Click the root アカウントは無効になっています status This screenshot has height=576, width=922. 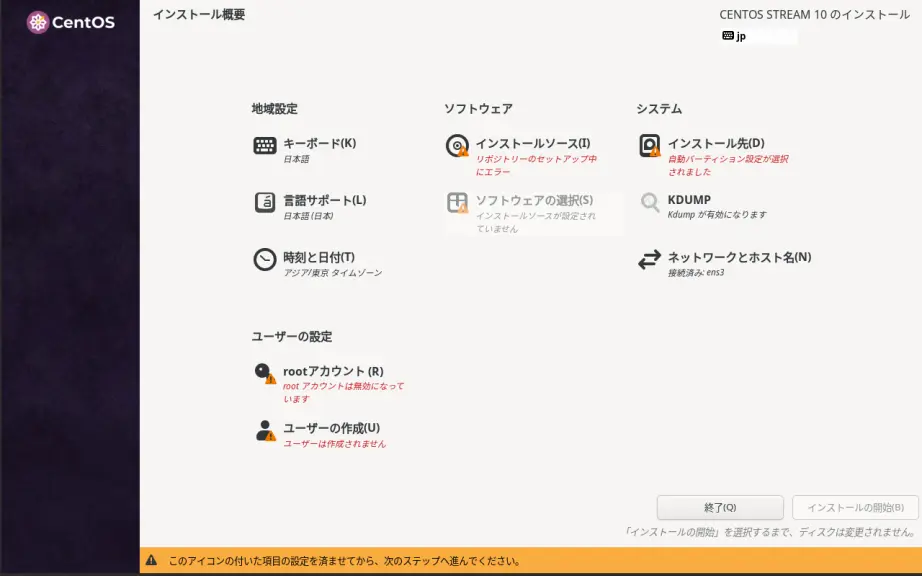(x=343, y=393)
